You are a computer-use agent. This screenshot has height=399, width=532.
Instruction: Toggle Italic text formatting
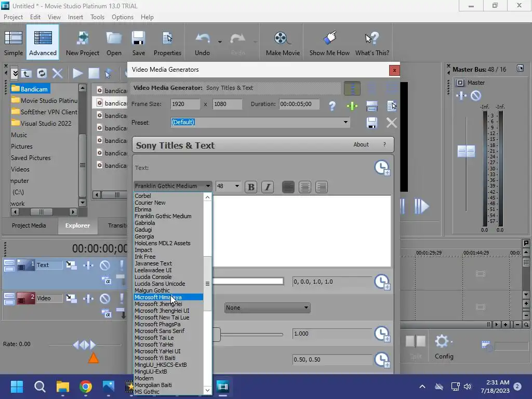(x=268, y=187)
